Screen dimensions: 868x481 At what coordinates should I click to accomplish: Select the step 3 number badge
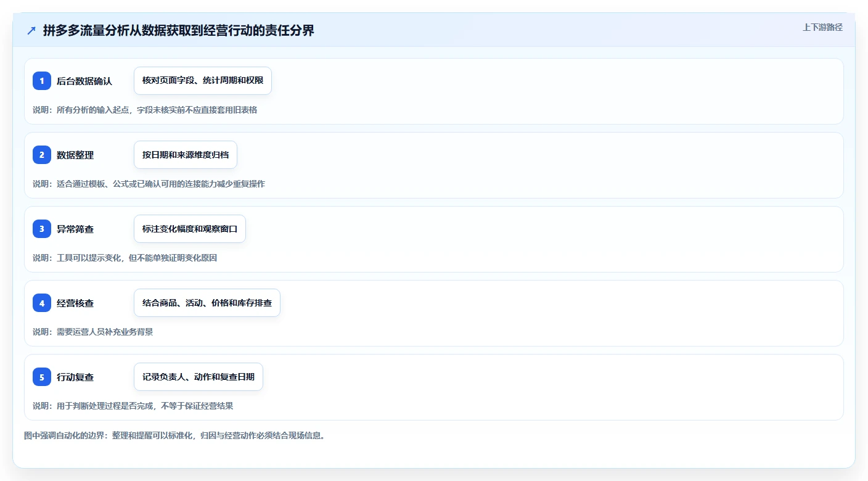pyautogui.click(x=42, y=229)
